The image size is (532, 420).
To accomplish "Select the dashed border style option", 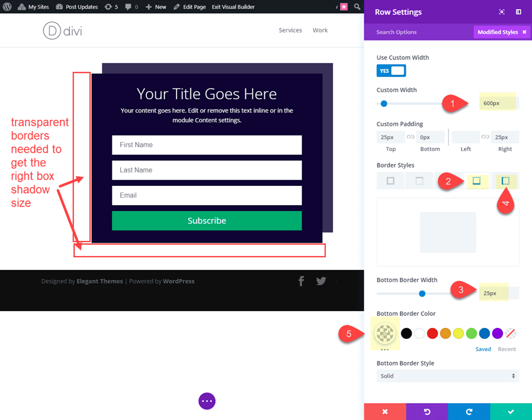I will point(419,180).
